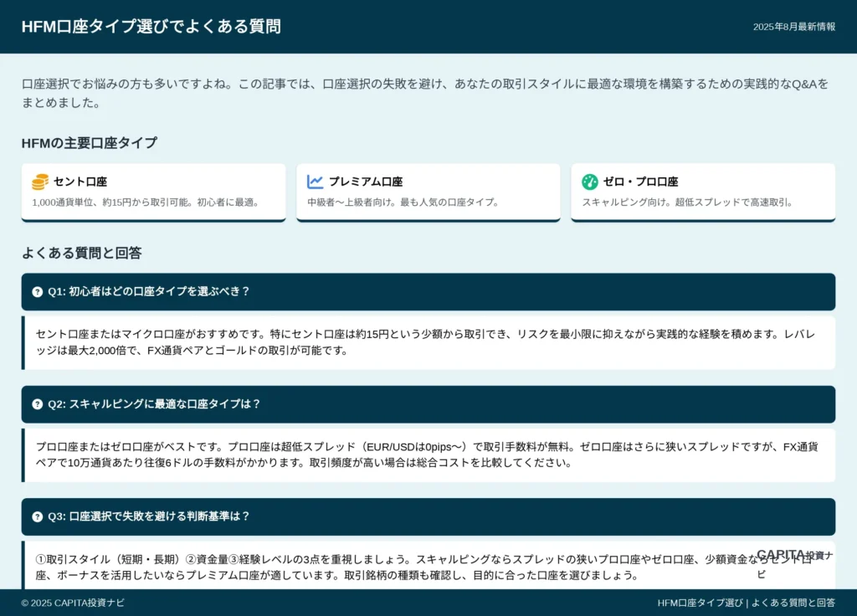The width and height of the screenshot is (857, 616).
Task: Expand the Q3 口座選択で失敗を避ける判断基準は question bar
Action: click(428, 517)
